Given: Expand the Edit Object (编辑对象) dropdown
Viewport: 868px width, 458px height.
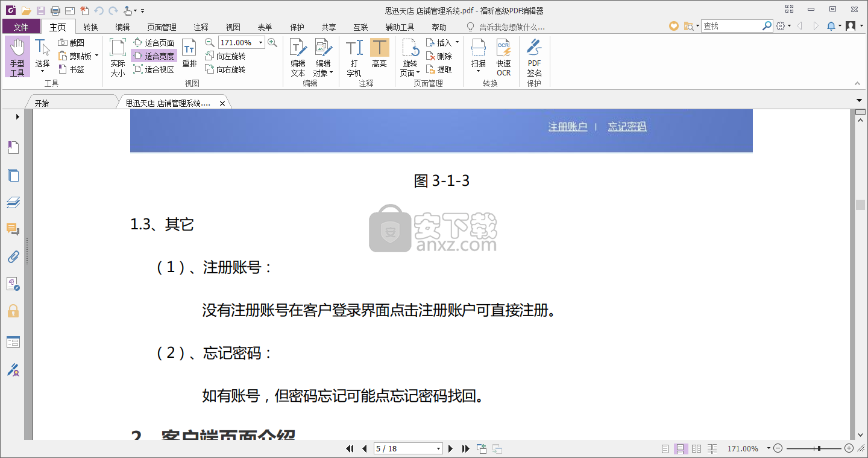Looking at the screenshot, I should pyautogui.click(x=332, y=73).
